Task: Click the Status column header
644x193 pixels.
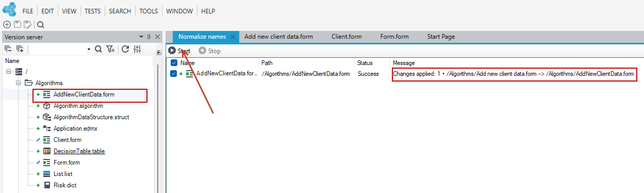Action: click(x=365, y=62)
